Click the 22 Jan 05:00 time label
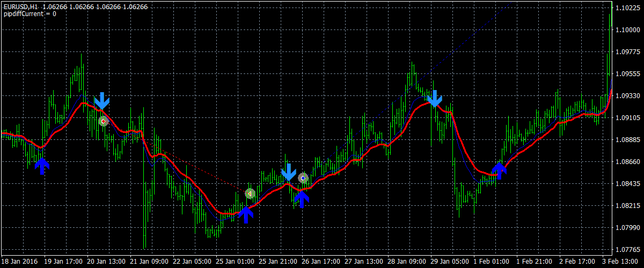Viewport: 644px width, 268px height. coord(192,262)
